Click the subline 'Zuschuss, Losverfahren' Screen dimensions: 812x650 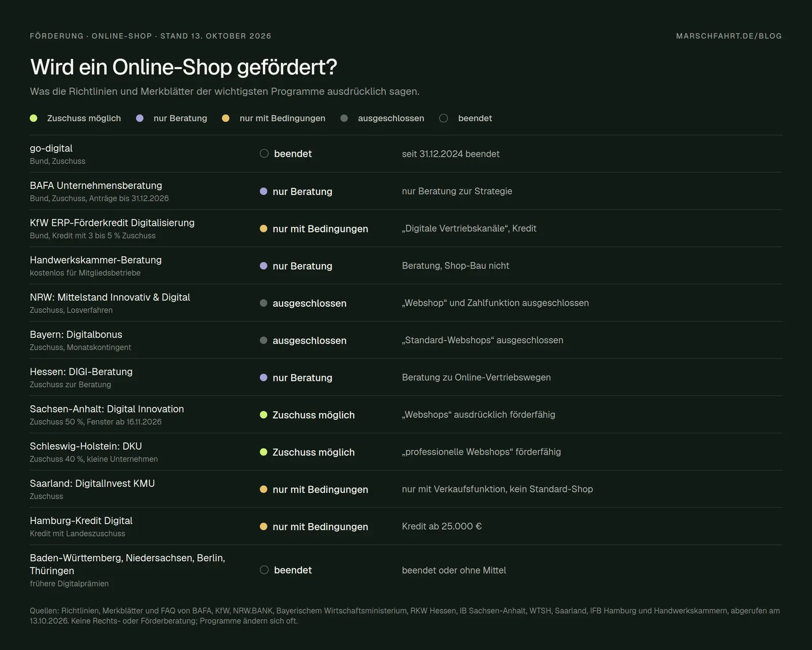pyautogui.click(x=72, y=310)
